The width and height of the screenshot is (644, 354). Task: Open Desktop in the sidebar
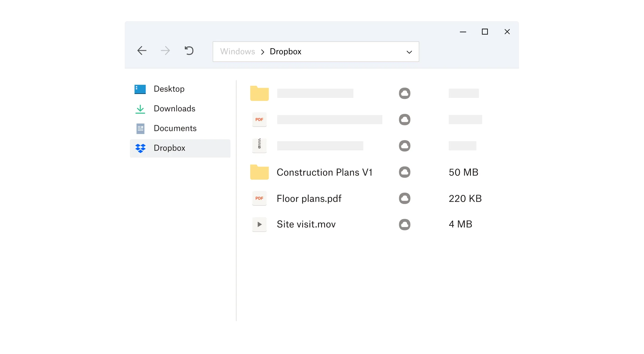(x=169, y=89)
